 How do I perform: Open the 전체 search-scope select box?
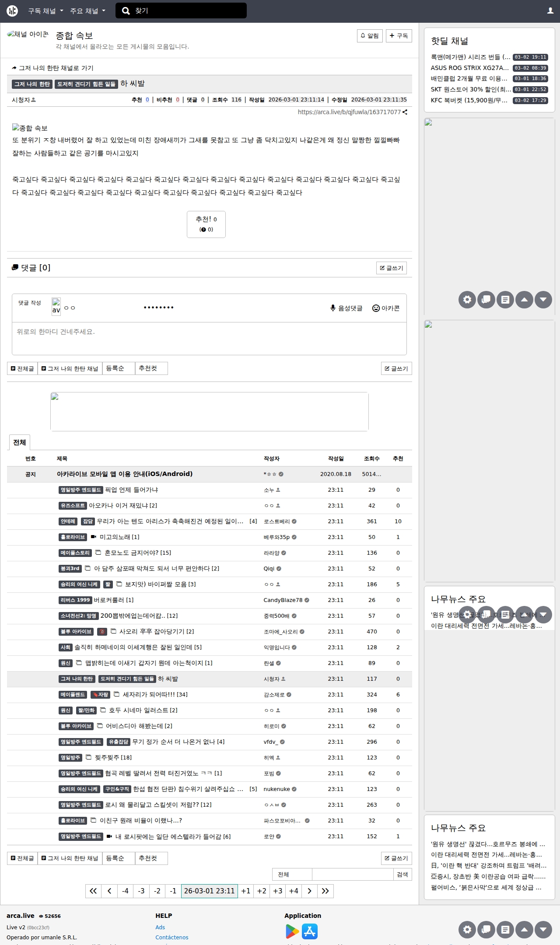(x=292, y=874)
